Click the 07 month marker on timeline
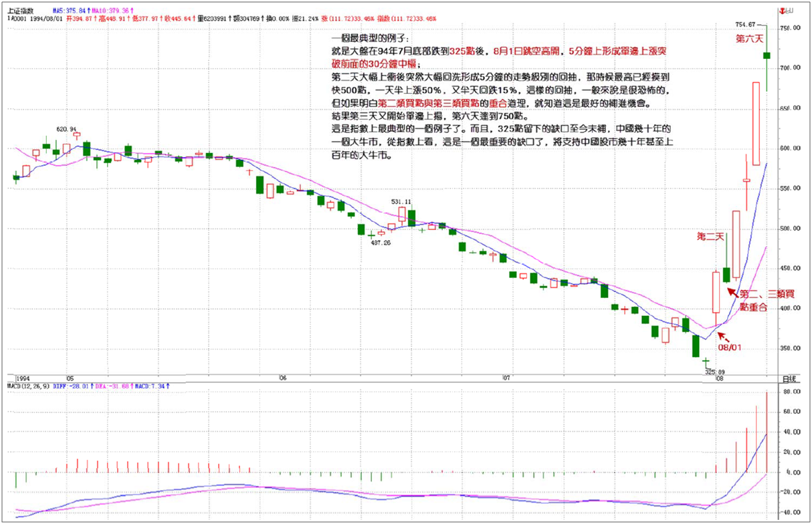This screenshot has width=812, height=524. coord(506,378)
